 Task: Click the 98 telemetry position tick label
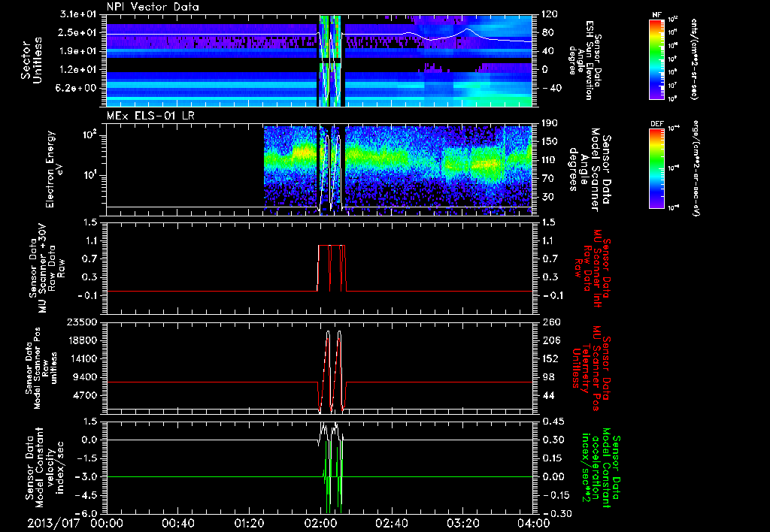coord(547,377)
